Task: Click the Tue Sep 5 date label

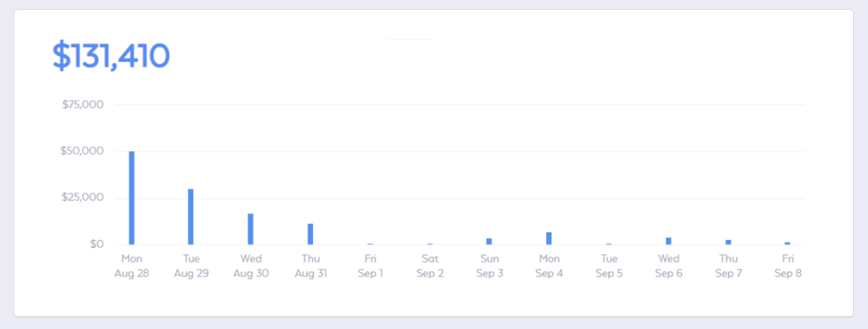Action: click(609, 266)
